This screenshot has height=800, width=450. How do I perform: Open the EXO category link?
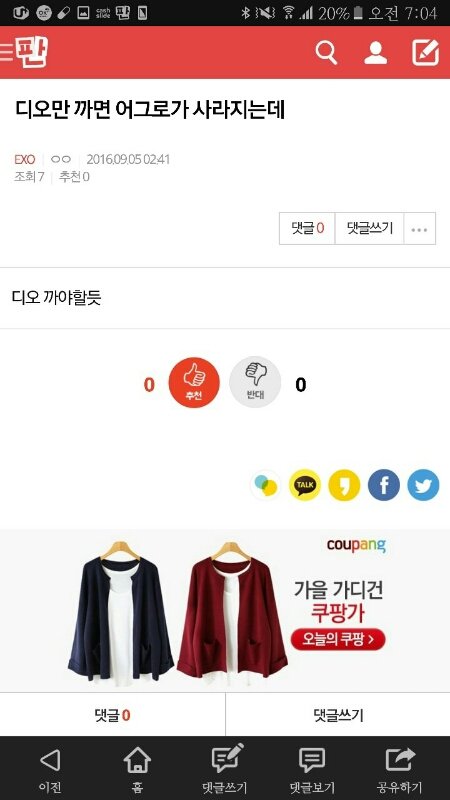24,160
